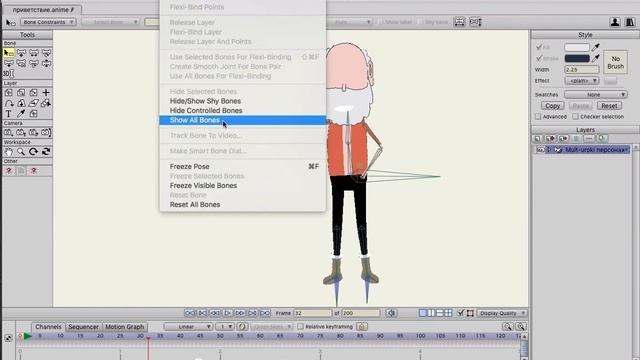Screen dimensions: 640x360
Task: Toggle the audio mute speaker icon
Action: click(x=391, y=313)
